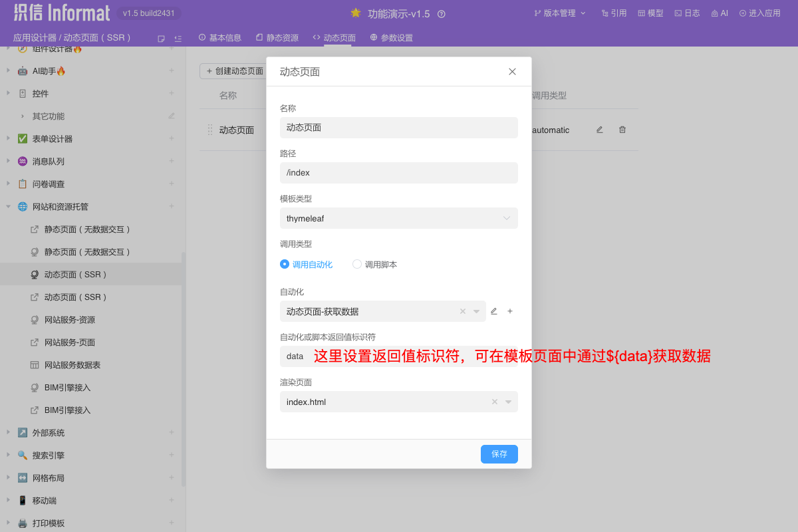Click the 保存 save button
This screenshot has height=532, width=798.
(x=499, y=454)
